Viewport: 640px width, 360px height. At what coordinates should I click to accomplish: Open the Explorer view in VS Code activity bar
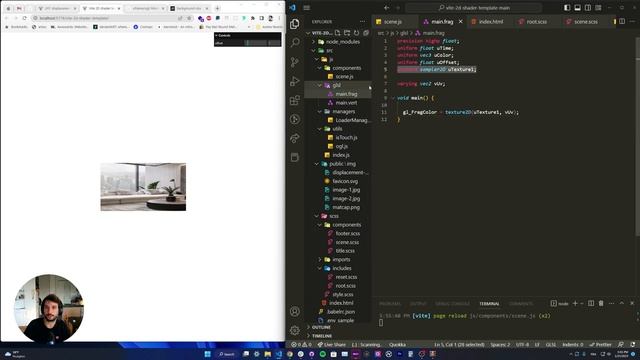(295, 24)
